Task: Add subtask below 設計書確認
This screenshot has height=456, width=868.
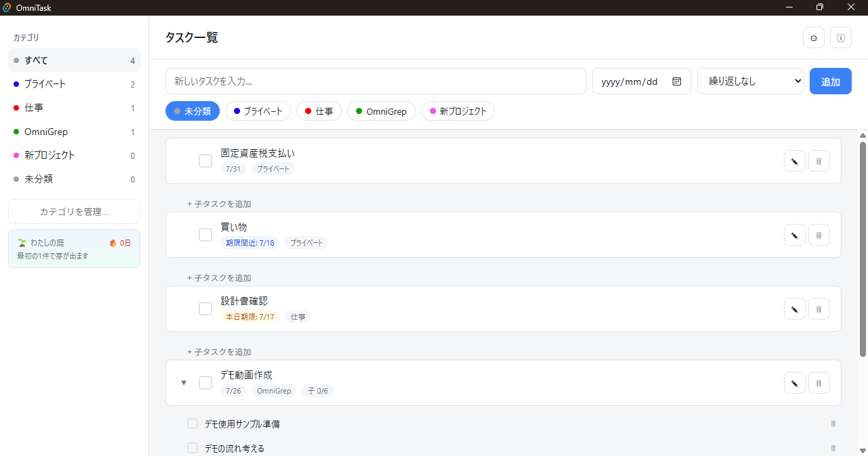Action: [220, 351]
